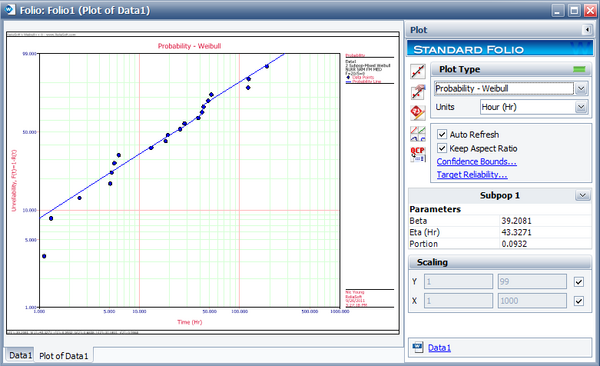Toggle the Auto Refresh checkbox

point(442,134)
